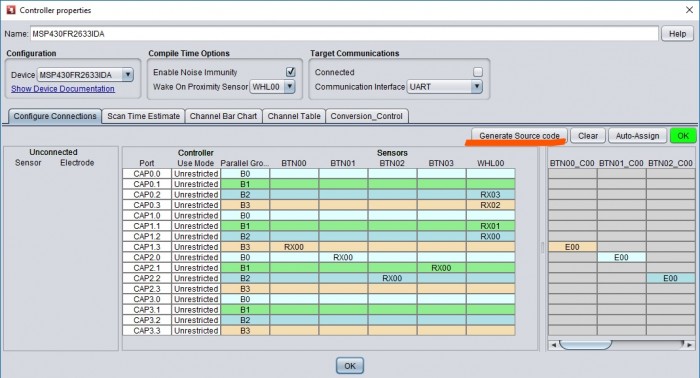700x378 pixels.
Task: Select port cell CAP0.0
Action: pyautogui.click(x=147, y=174)
